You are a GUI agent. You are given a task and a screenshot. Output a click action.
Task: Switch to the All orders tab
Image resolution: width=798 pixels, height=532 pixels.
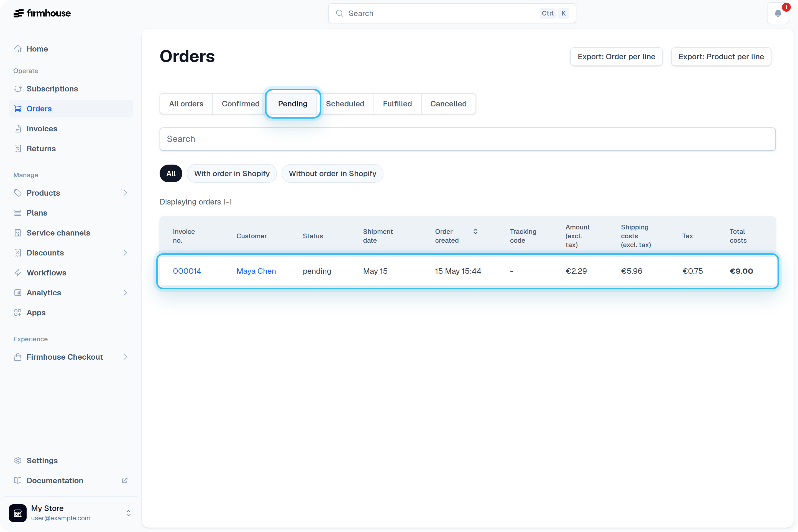click(x=186, y=103)
